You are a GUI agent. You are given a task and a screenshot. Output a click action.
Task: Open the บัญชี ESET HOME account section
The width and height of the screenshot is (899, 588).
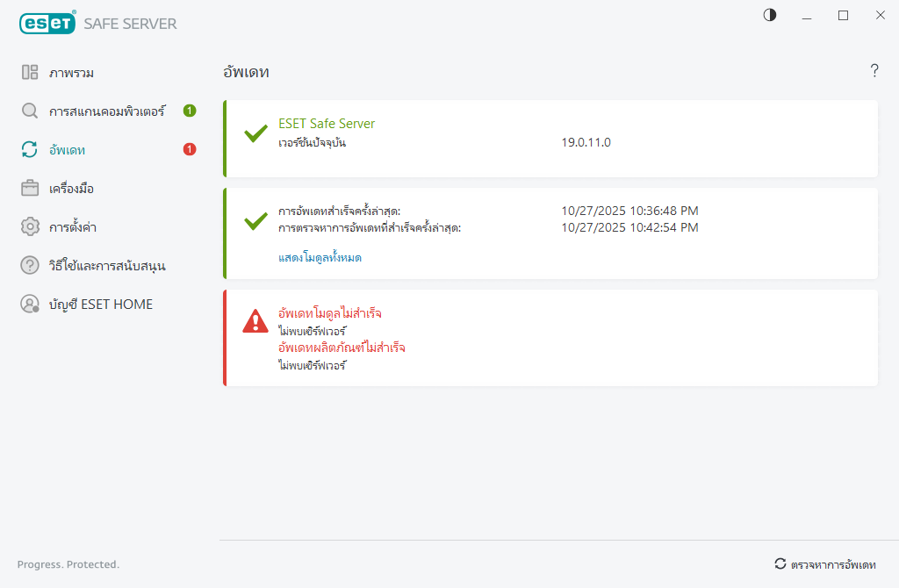[102, 304]
